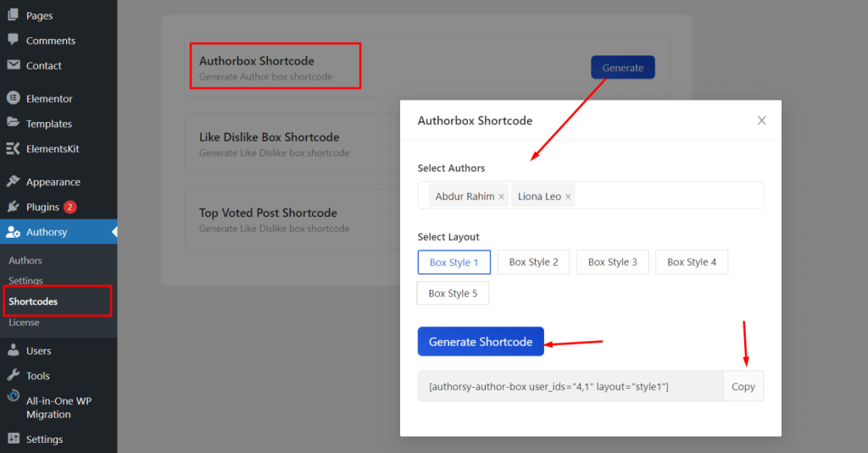Click the Plugins plug icon

pos(13,207)
